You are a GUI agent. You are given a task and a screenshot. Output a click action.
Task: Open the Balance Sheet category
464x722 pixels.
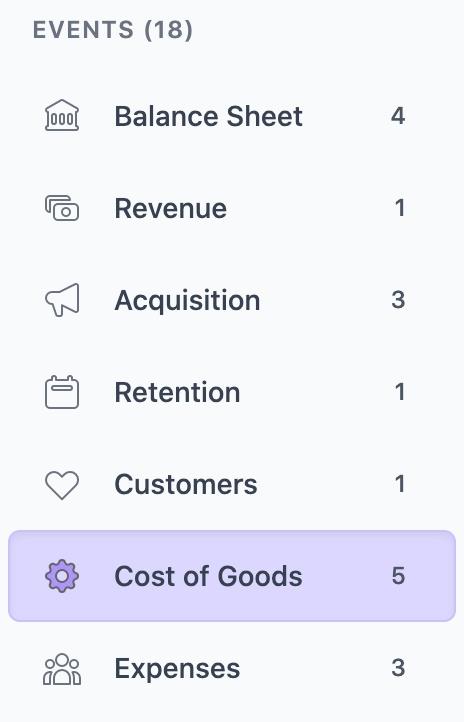pyautogui.click(x=232, y=116)
